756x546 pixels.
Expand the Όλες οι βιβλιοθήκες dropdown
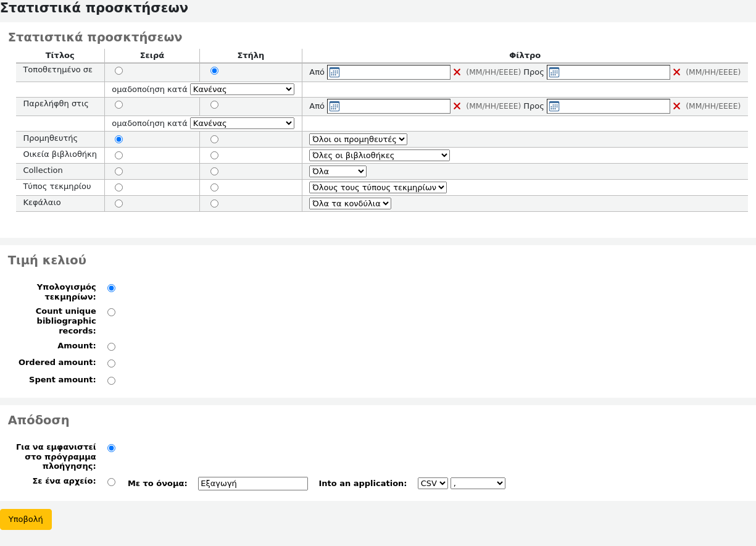coord(379,156)
